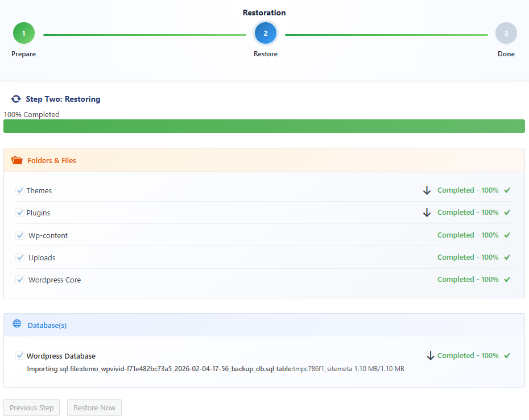Click the download arrow next to Plugins
529x420 pixels.
(427, 213)
